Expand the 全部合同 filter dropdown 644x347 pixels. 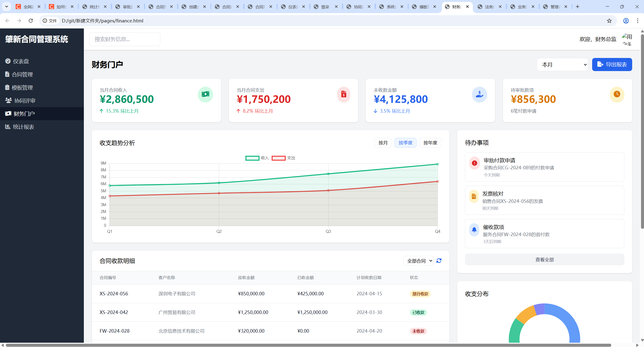coord(418,261)
